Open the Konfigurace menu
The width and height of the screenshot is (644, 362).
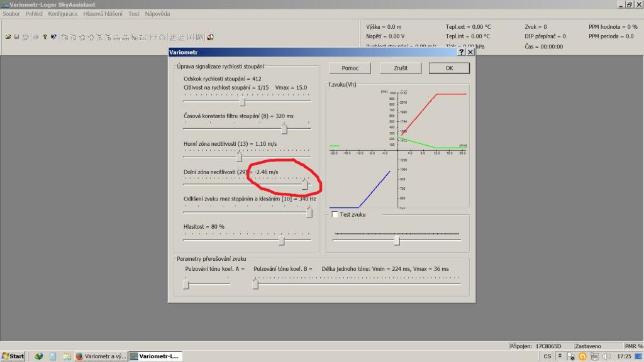pyautogui.click(x=63, y=13)
